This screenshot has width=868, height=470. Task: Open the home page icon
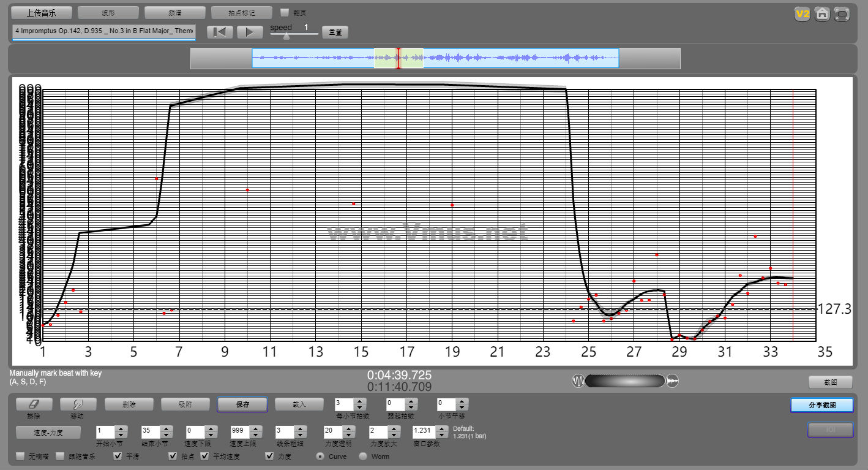click(x=822, y=14)
